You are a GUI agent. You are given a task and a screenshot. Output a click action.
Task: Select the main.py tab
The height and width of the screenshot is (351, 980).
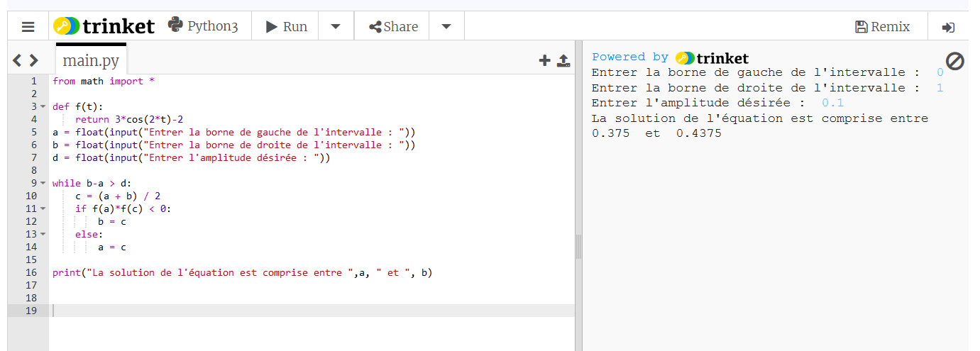pos(91,60)
